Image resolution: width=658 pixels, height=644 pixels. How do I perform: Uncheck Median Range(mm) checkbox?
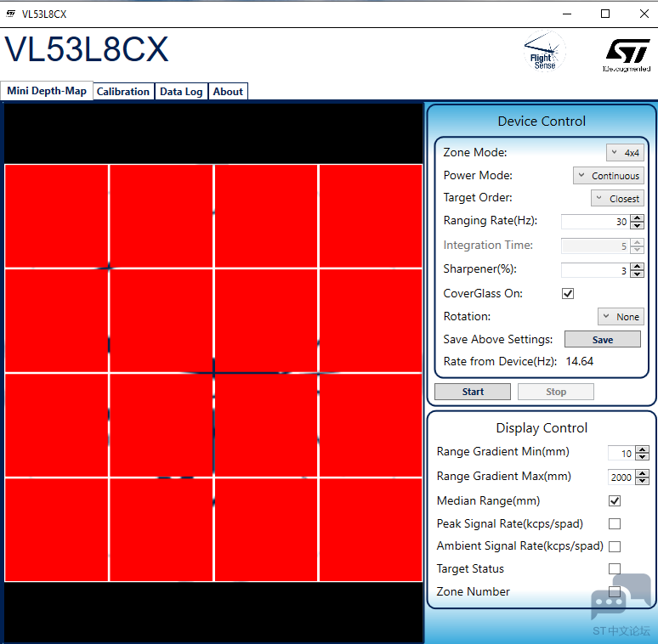point(615,501)
